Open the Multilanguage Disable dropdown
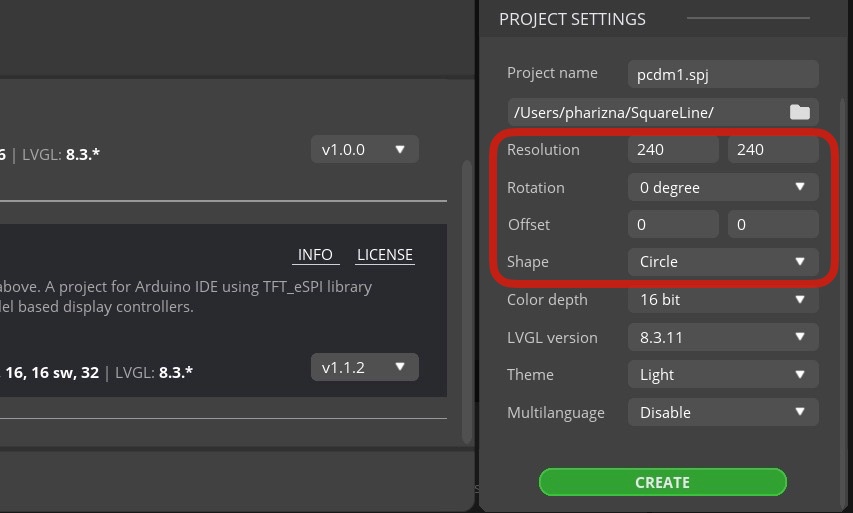 point(723,412)
